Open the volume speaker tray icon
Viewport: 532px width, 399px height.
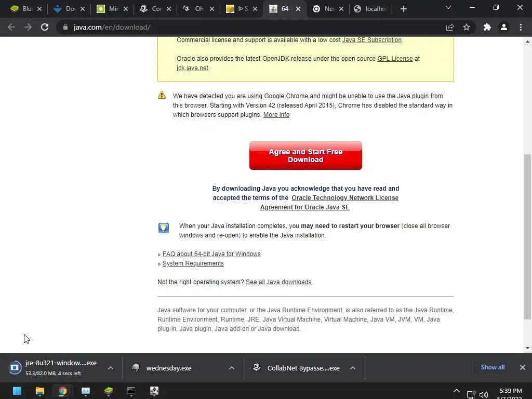484,395
